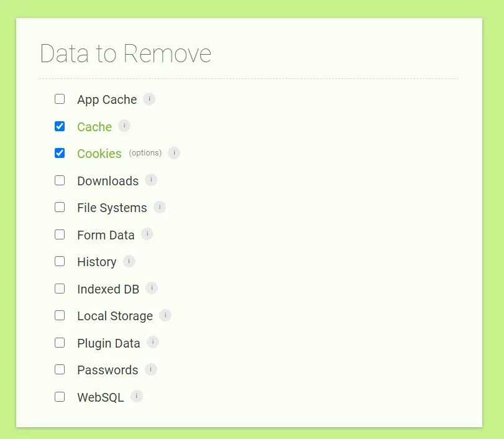Enable the App Cache checkbox

point(60,99)
